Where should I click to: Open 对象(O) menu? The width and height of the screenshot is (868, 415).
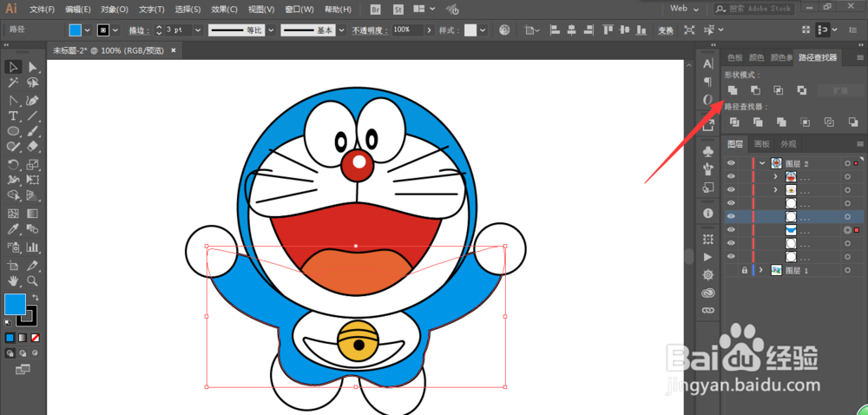(115, 10)
